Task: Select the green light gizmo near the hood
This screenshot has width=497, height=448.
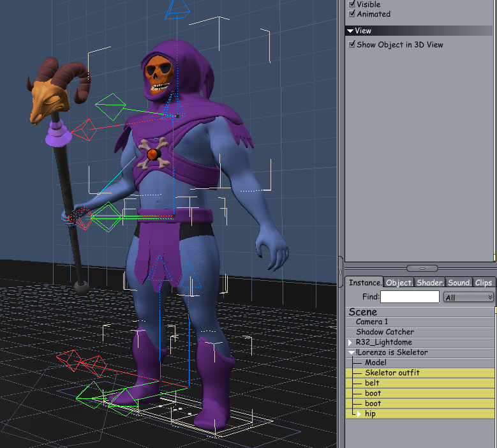Action: 110,107
